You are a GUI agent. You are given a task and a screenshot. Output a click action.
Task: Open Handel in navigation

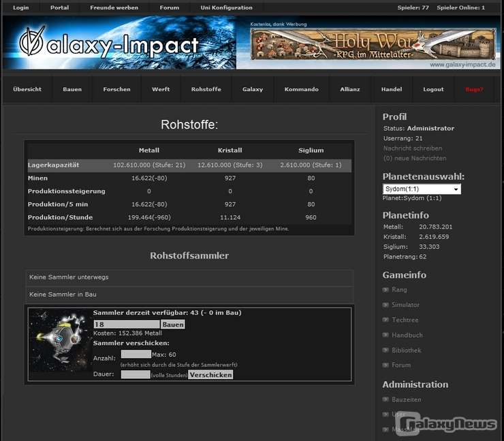coord(392,89)
